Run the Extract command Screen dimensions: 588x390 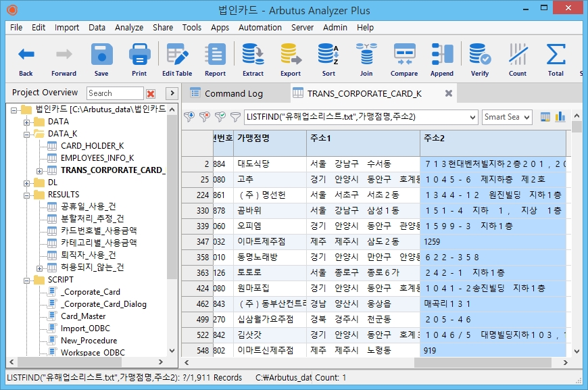point(253,59)
